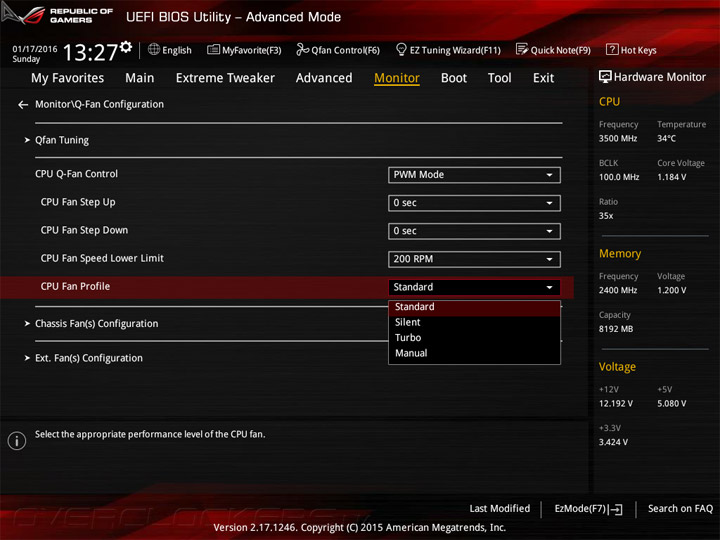Click the CPU Fan Step Up label
Image resolution: width=720 pixels, height=540 pixels.
click(78, 202)
